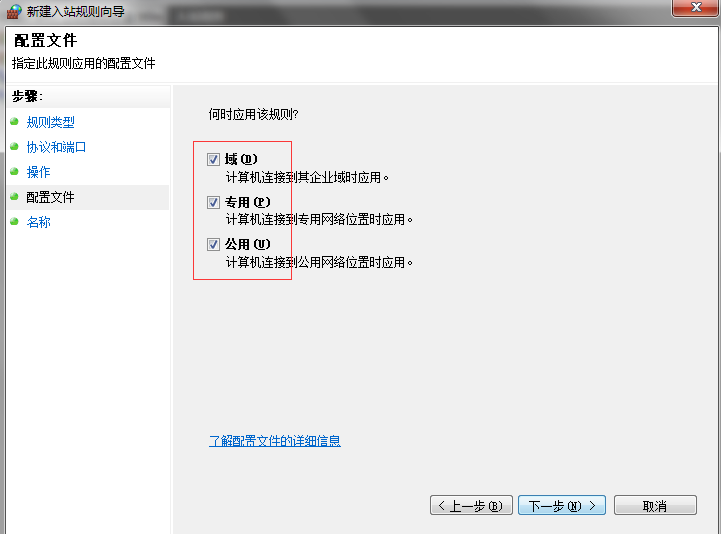Viewport: 721px width, 534px height.
Task: Click the 取消 cancel button
Action: tap(655, 505)
